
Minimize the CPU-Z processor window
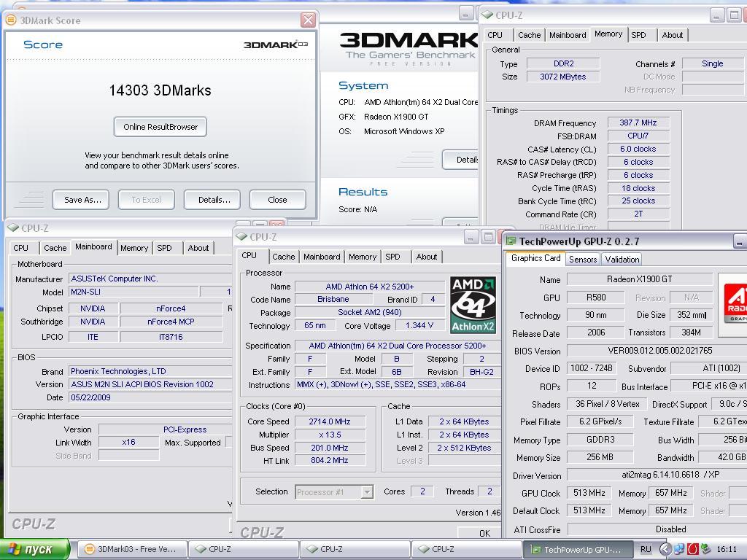471,237
